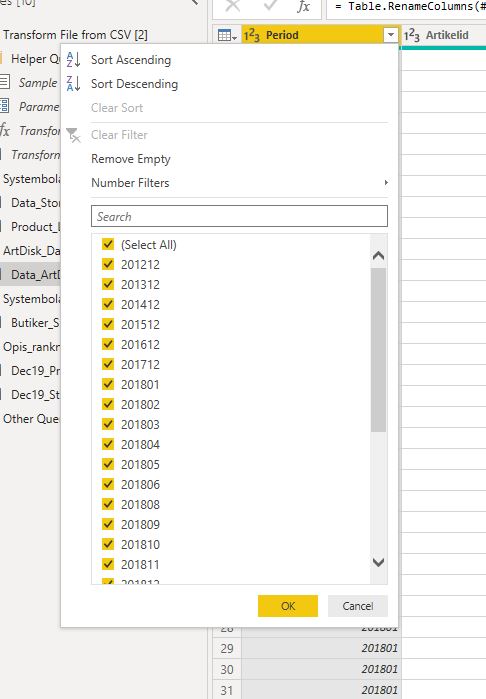This screenshot has width=486, height=699.
Task: Click the filter list scrollbar thumb
Action: pos(379,350)
